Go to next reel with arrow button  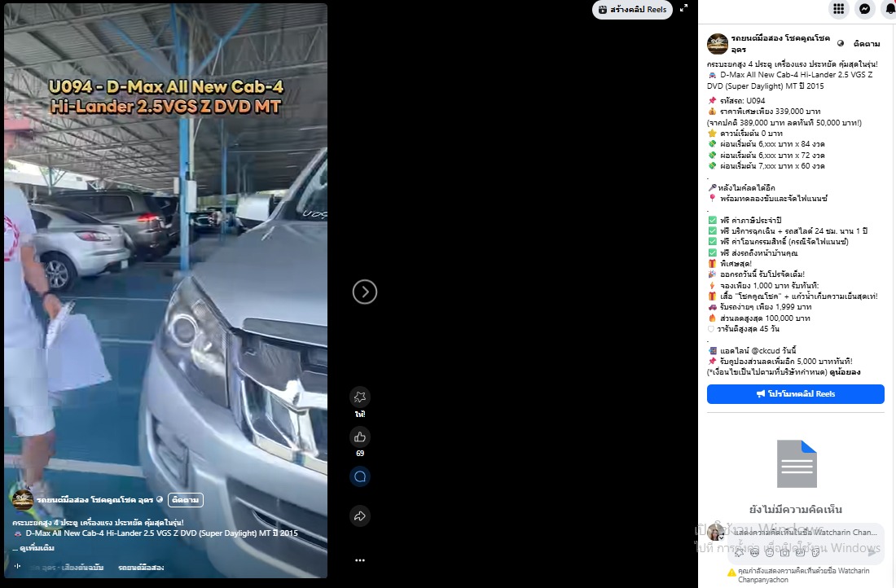click(x=365, y=292)
